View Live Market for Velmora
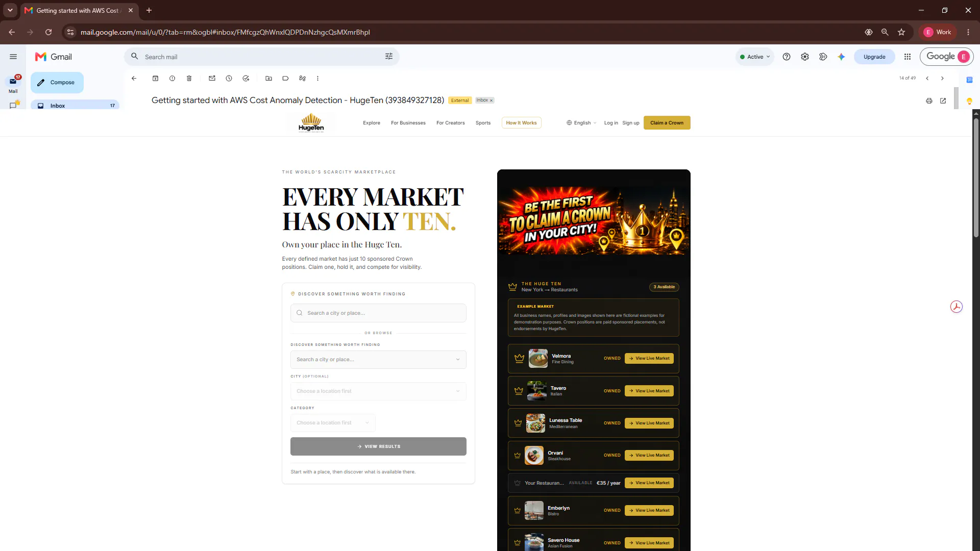Viewport: 980px width, 551px height. pos(649,359)
